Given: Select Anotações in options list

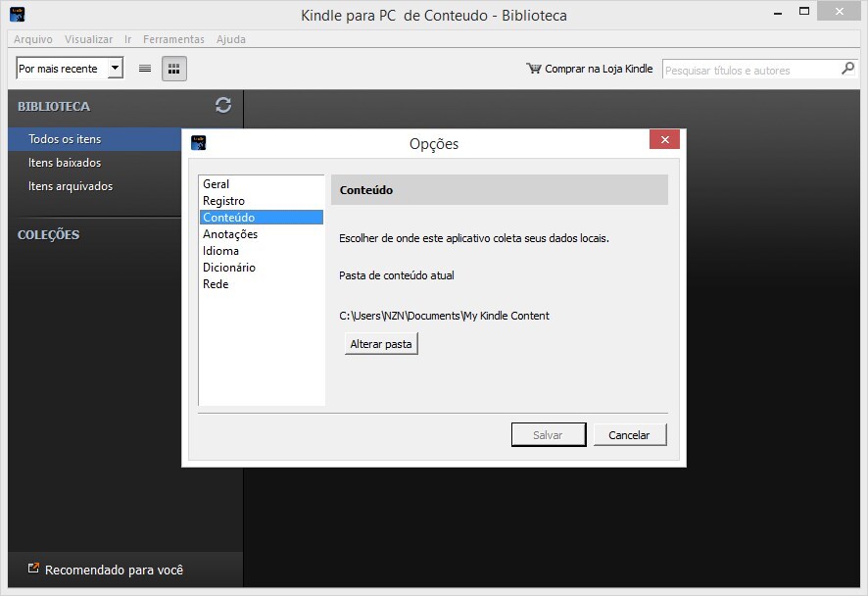Looking at the screenshot, I should point(262,233).
